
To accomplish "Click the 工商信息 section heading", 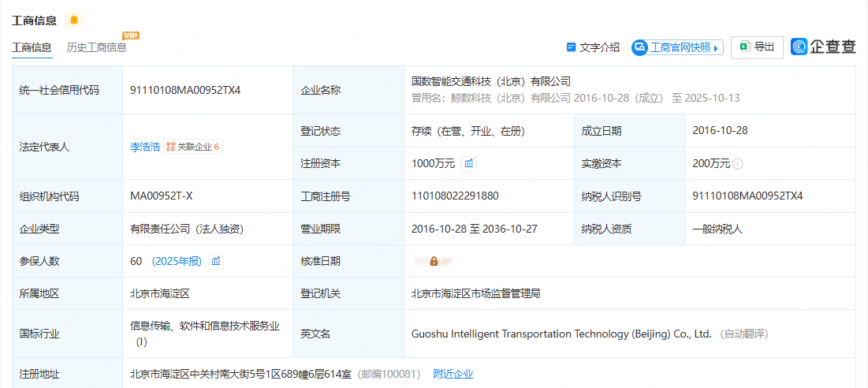I will click(x=34, y=21).
